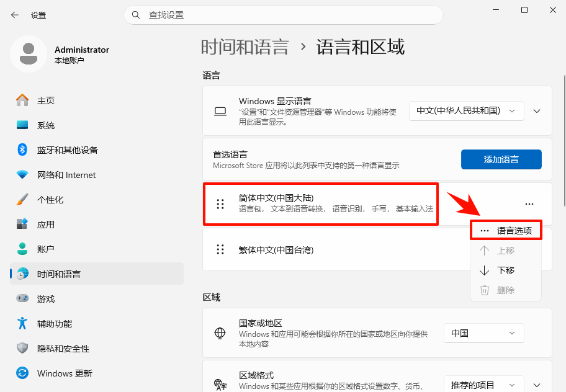Screen dimensions: 566x392
Task: Click the Administrator account name
Action: pos(81,50)
